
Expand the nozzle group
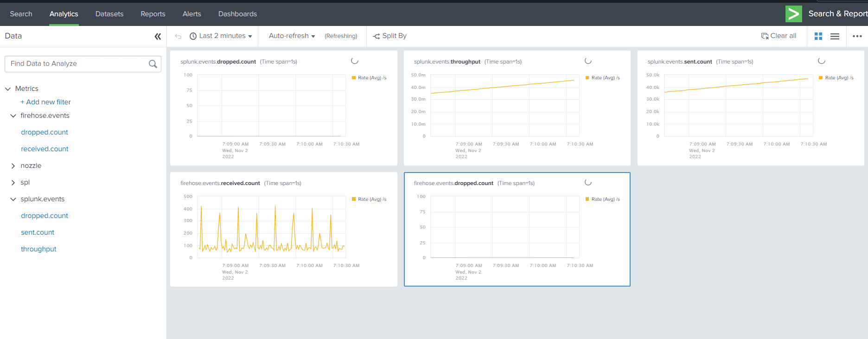[x=13, y=166]
